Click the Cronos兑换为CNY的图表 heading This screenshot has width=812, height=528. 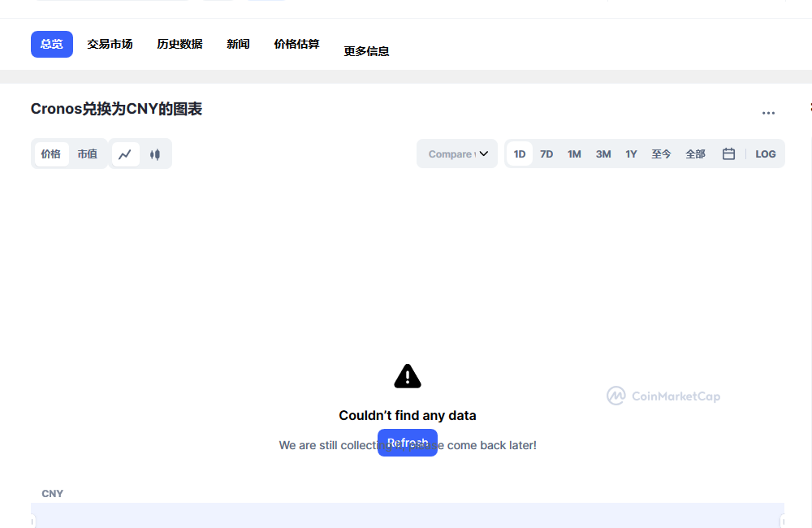[x=116, y=109]
